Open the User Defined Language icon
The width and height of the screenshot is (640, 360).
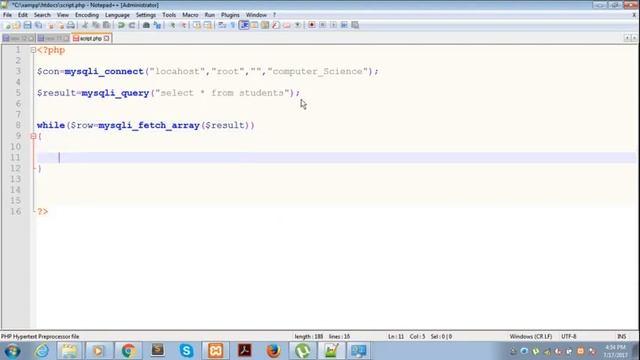[254, 25]
